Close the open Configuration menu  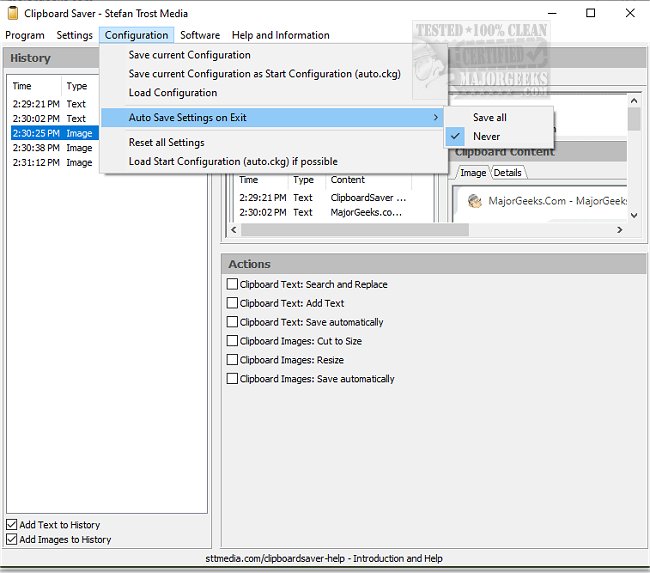[136, 35]
